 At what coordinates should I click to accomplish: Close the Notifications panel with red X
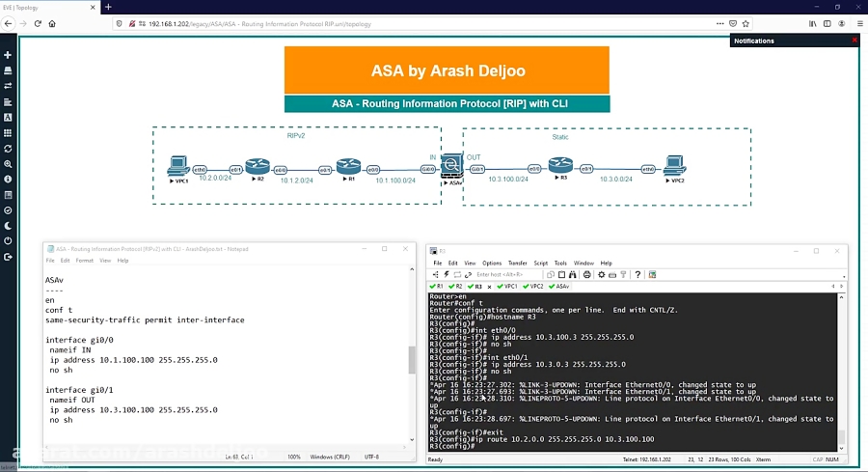point(854,41)
